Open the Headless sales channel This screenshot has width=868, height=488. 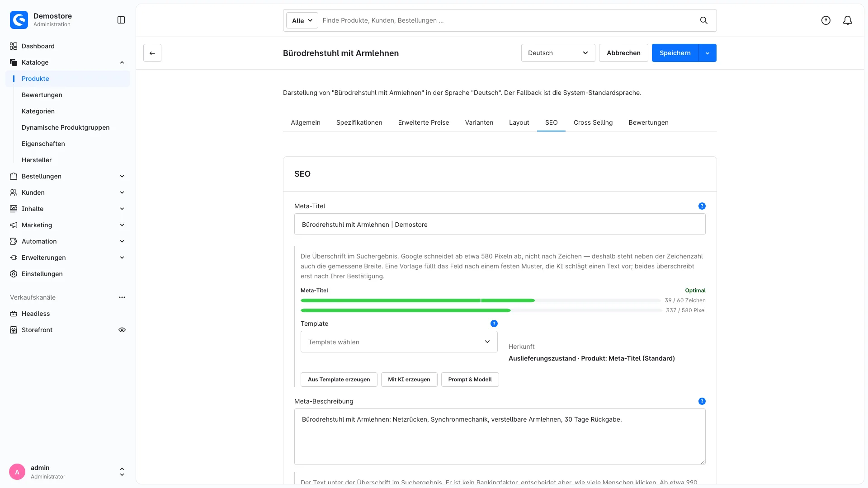(68, 314)
